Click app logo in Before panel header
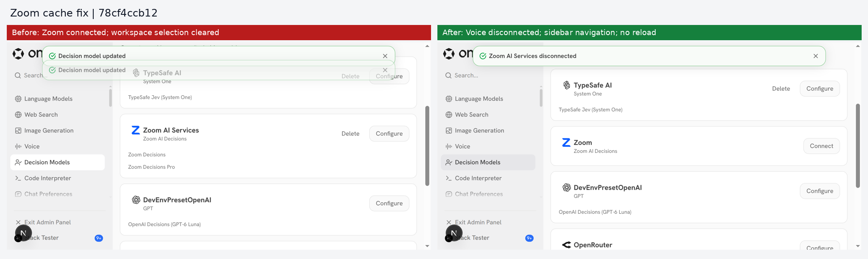868x259 pixels. (x=18, y=54)
